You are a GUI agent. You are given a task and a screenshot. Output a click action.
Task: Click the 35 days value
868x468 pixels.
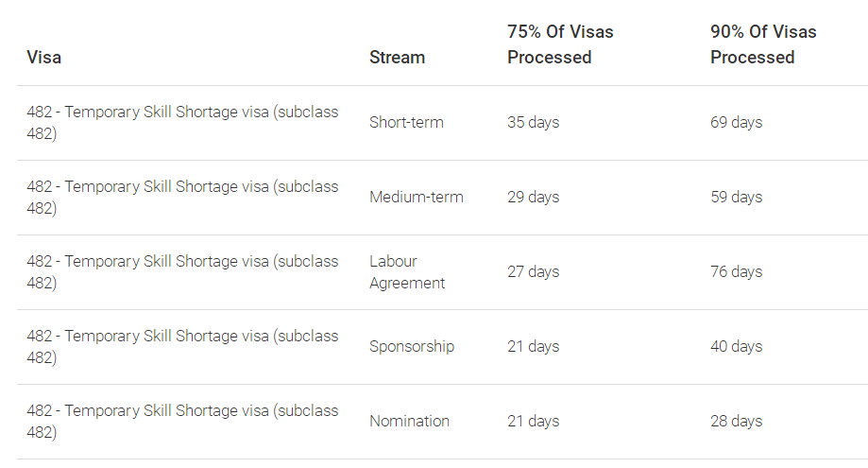point(533,122)
